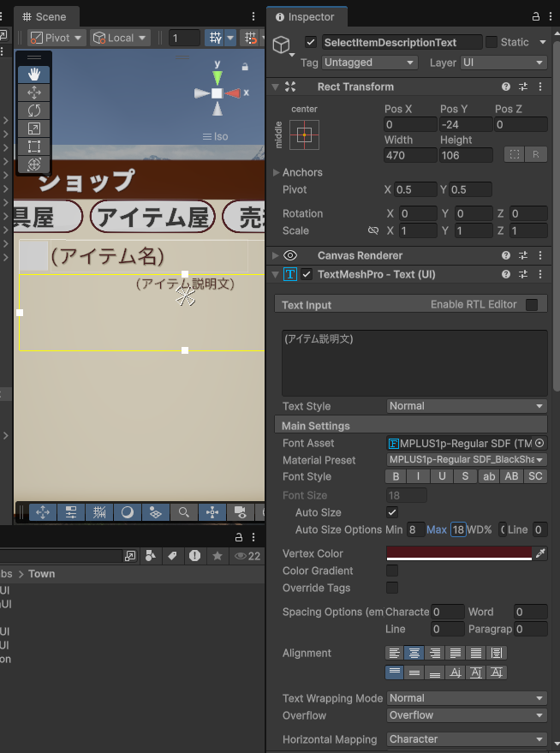560x753 pixels.
Task: Click the Bold font style button
Action: (x=396, y=476)
